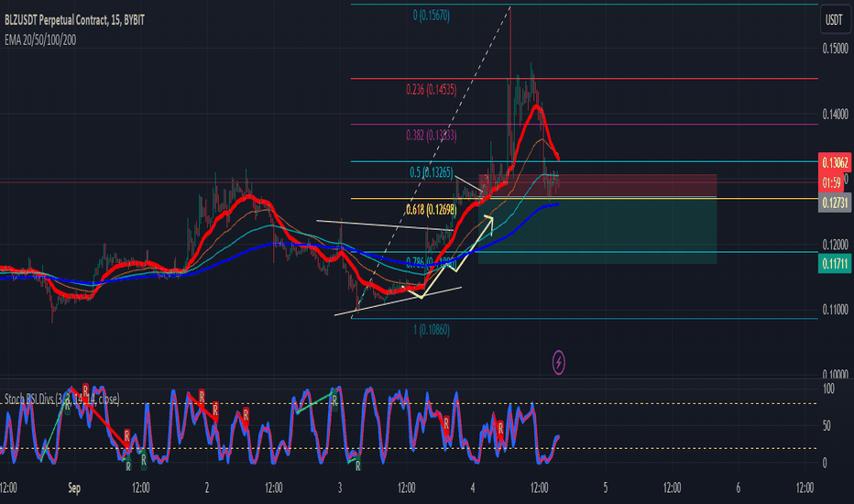The width and height of the screenshot is (854, 504).
Task: Open the EMA 20/50/100/200 indicator legend
Action: (40, 39)
